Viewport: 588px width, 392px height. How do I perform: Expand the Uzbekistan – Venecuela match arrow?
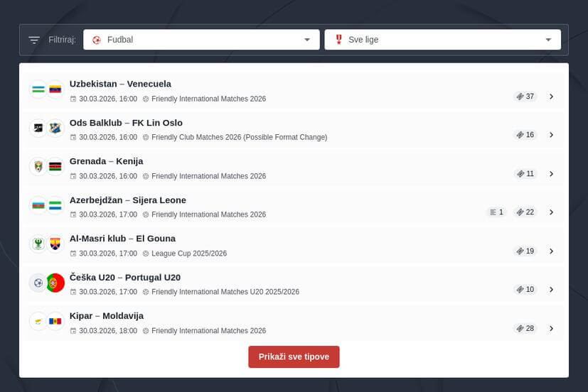[551, 97]
